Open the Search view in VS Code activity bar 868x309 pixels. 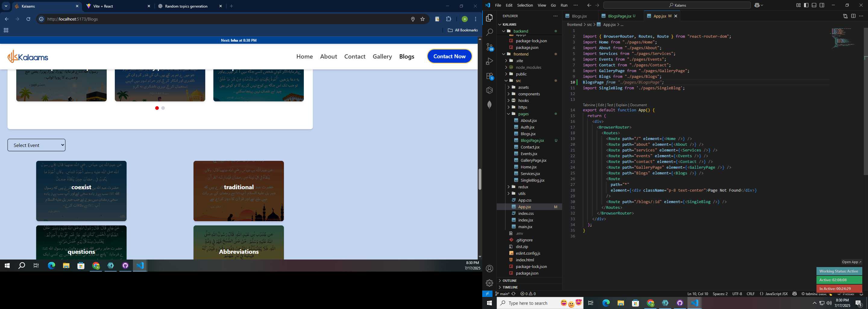pos(489,32)
